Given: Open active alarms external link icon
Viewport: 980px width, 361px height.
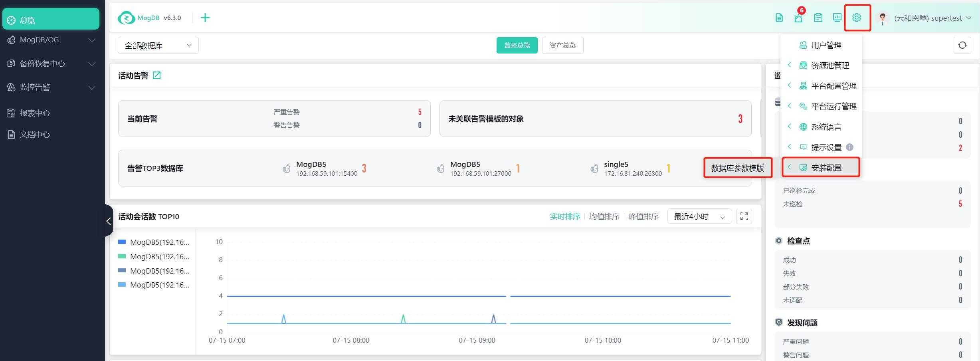Looking at the screenshot, I should tap(157, 75).
